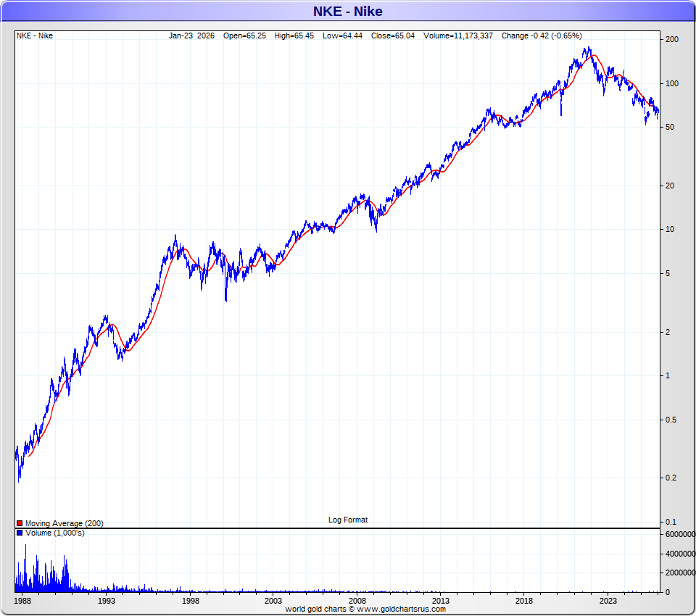Screen dimensions: 696x616
Task: Click the 2003 x-axis label
Action: (273, 601)
